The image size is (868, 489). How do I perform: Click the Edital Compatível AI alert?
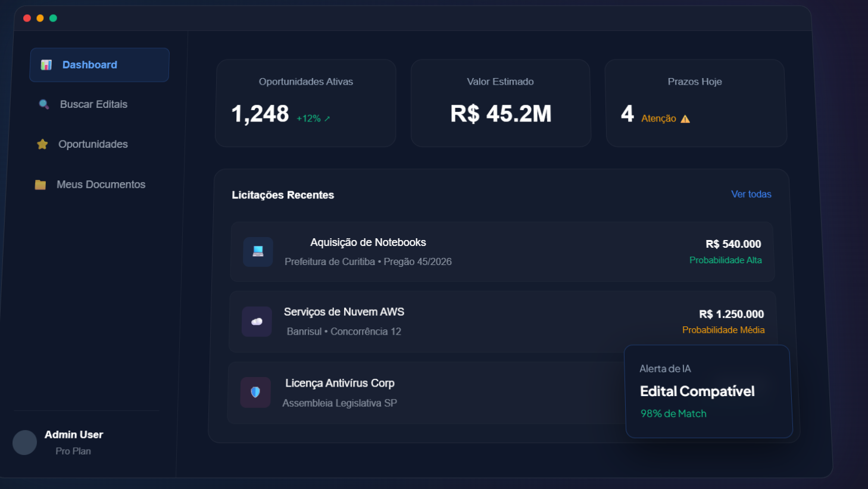coord(697,391)
